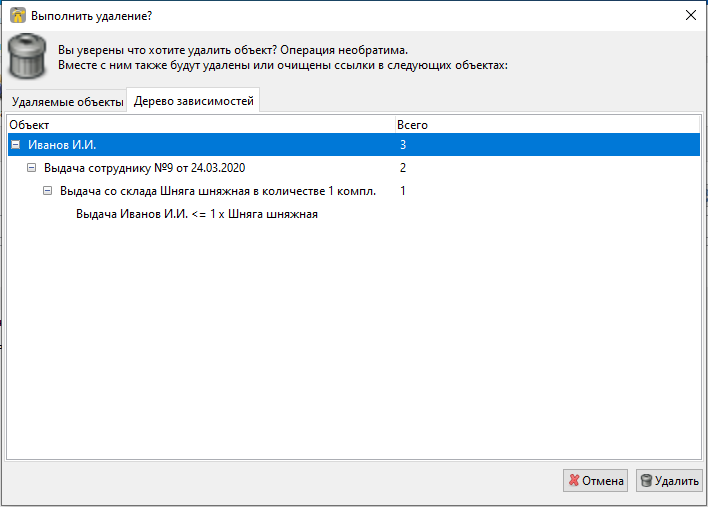Viewport: 708px width, 507px height.
Task: Select Выдача со склада Шняга шняжная row
Action: click(354, 191)
